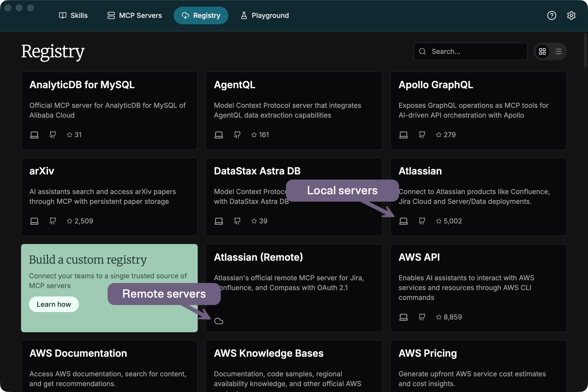Click the star icon on arXiv card
The image size is (588, 392).
70,221
